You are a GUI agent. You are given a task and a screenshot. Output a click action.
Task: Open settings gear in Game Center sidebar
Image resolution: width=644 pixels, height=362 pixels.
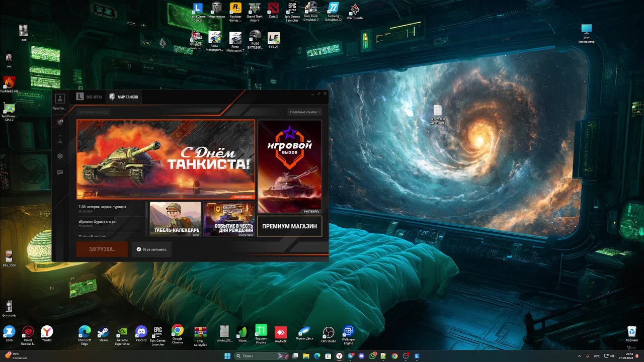pos(60,156)
